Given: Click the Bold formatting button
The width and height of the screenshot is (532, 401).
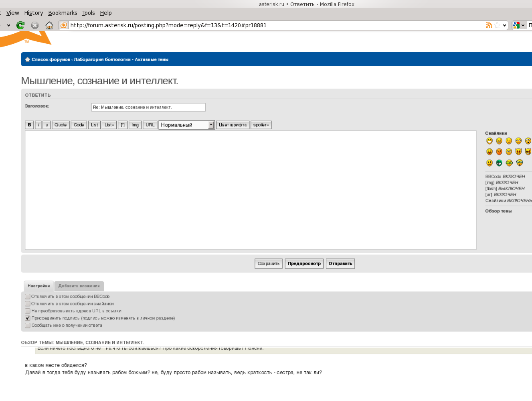Looking at the screenshot, I should [x=29, y=125].
